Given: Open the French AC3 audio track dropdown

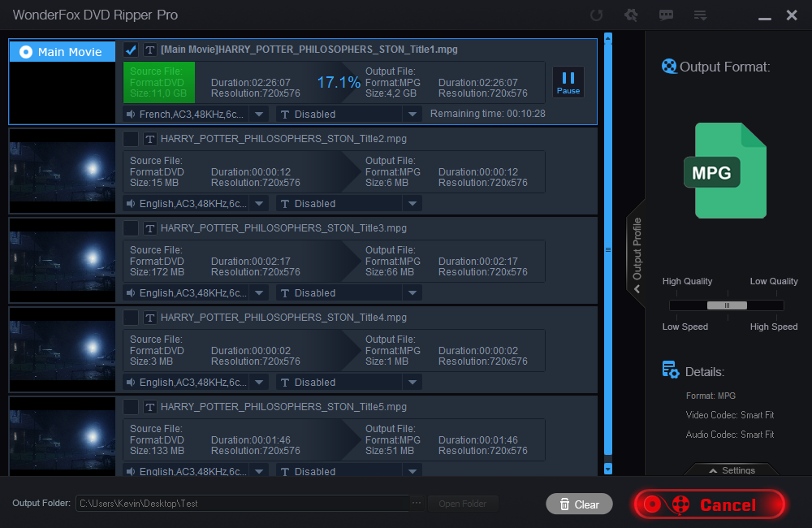Looking at the screenshot, I should 259,114.
